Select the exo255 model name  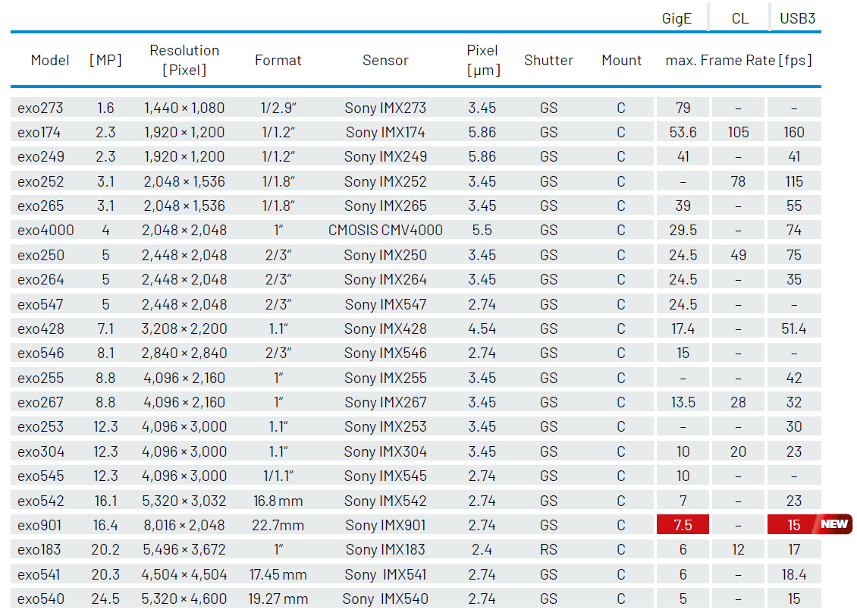(x=40, y=378)
